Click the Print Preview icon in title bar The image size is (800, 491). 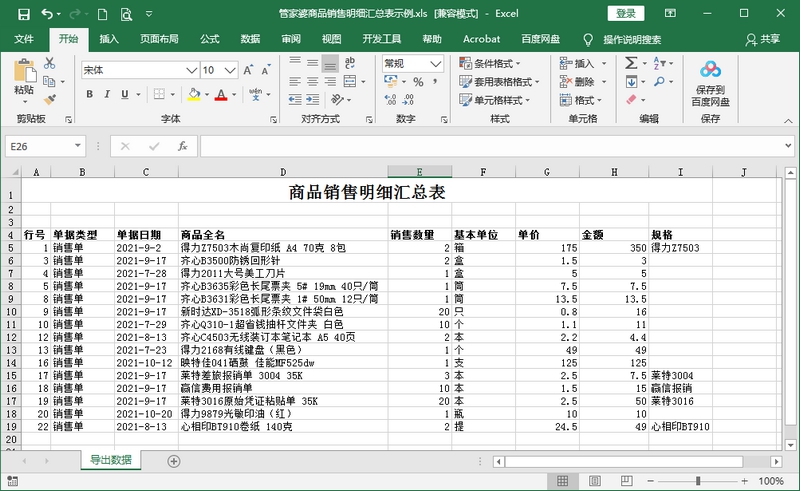[126, 14]
